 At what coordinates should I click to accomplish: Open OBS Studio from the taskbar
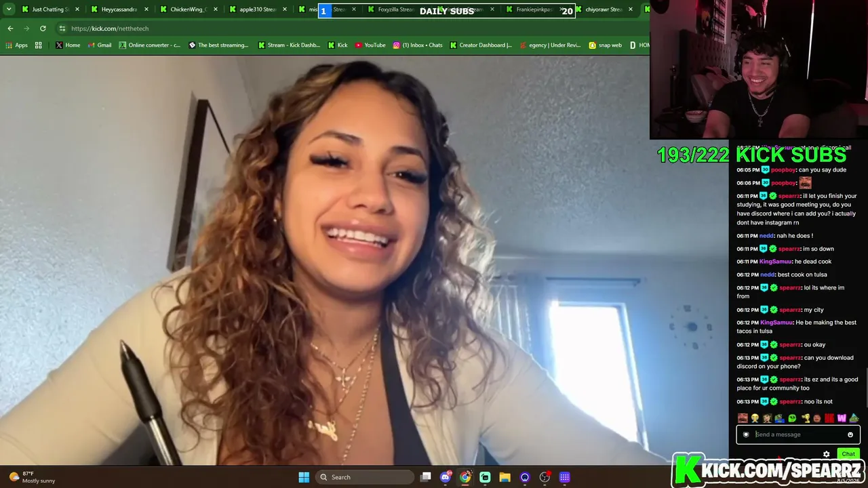[545, 477]
